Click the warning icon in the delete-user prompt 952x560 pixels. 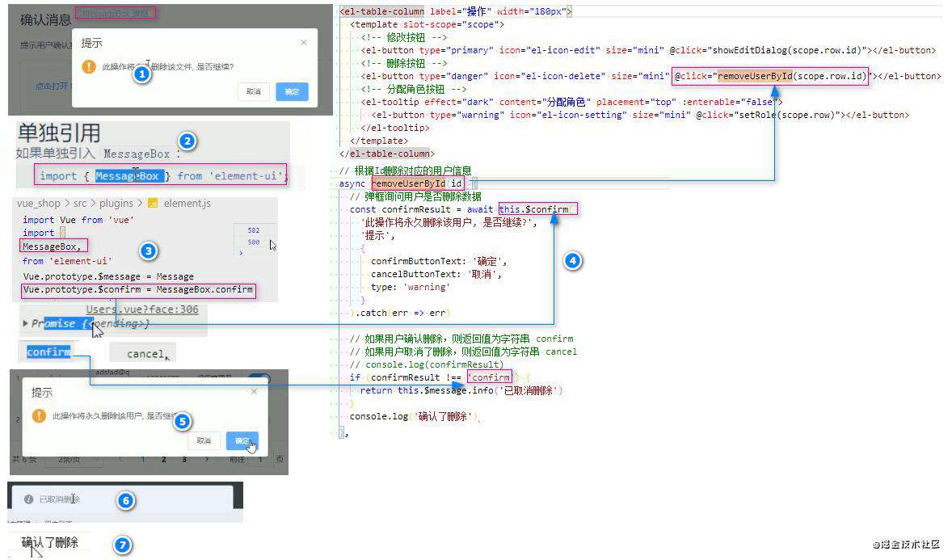coord(39,416)
